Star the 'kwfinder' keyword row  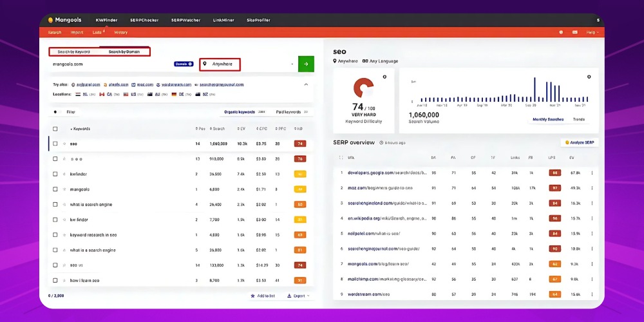[x=64, y=174]
